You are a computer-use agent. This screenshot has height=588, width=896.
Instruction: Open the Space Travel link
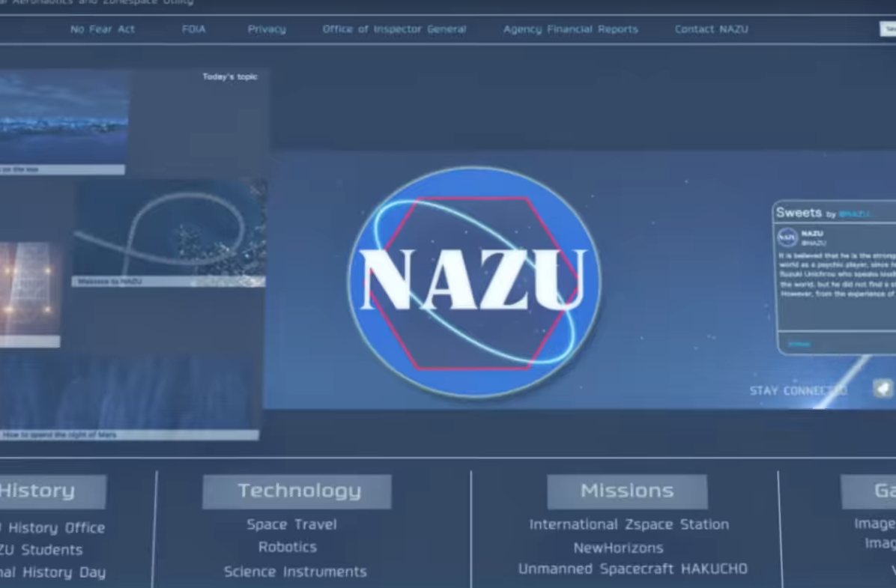point(292,524)
